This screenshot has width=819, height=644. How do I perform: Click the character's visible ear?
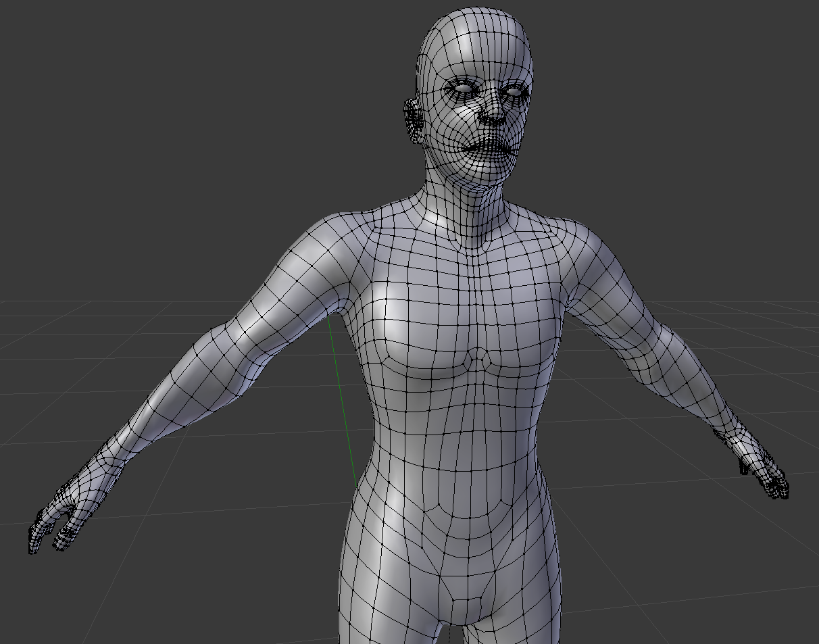[x=414, y=120]
